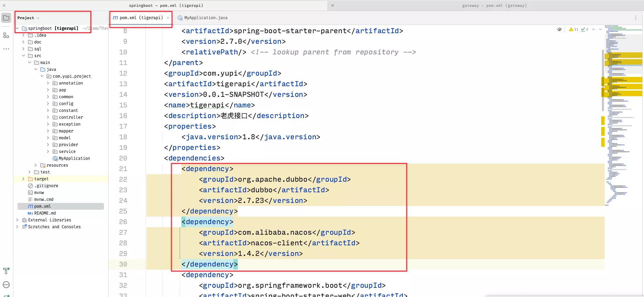Click the java.version 1.8 line
This screenshot has width=644, height=297.
click(251, 137)
